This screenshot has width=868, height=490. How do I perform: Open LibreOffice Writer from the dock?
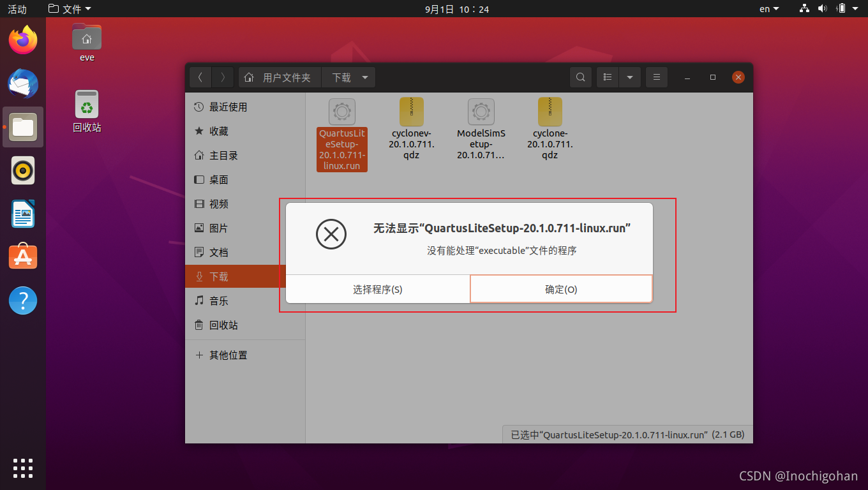pos(23,214)
